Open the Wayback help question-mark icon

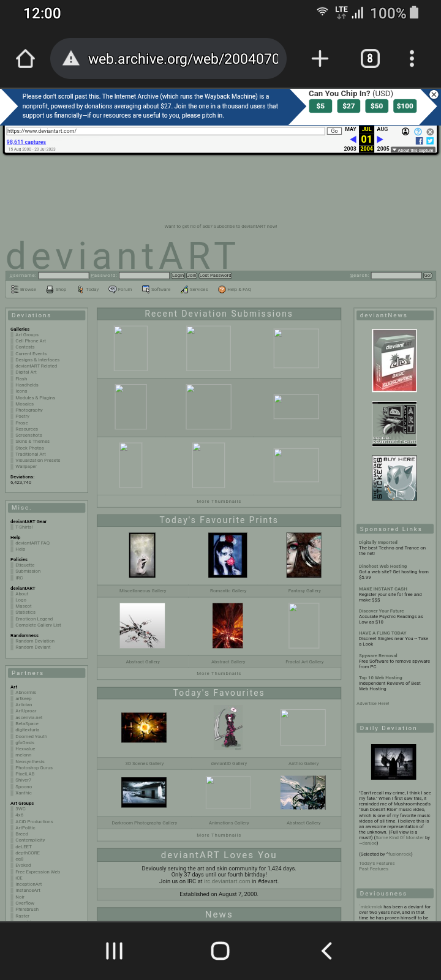418,132
